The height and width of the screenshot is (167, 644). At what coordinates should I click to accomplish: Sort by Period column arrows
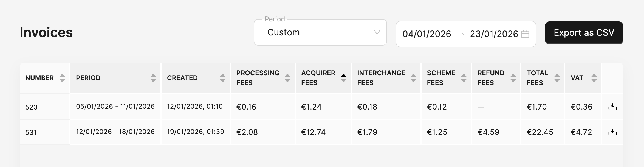click(153, 78)
